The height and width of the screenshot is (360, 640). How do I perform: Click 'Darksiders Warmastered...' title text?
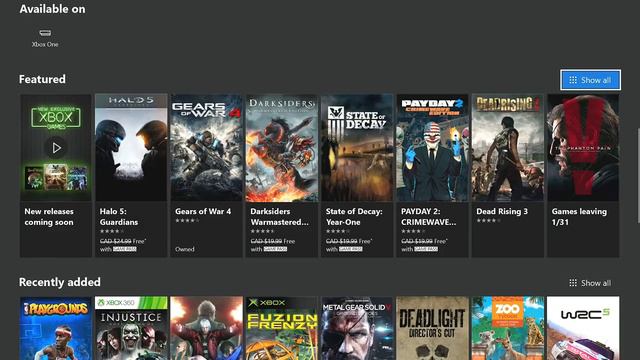[x=280, y=217]
